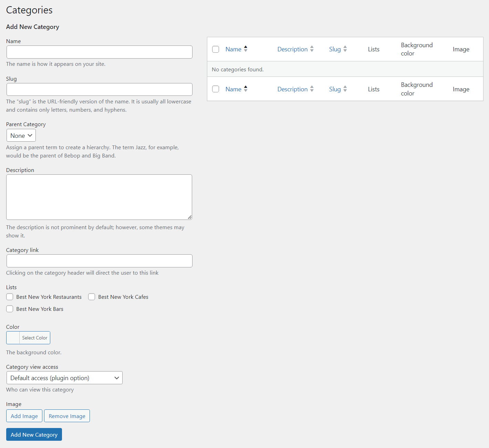489x448 pixels.
Task: Sort by Slug in the table footer
Action: click(335, 89)
